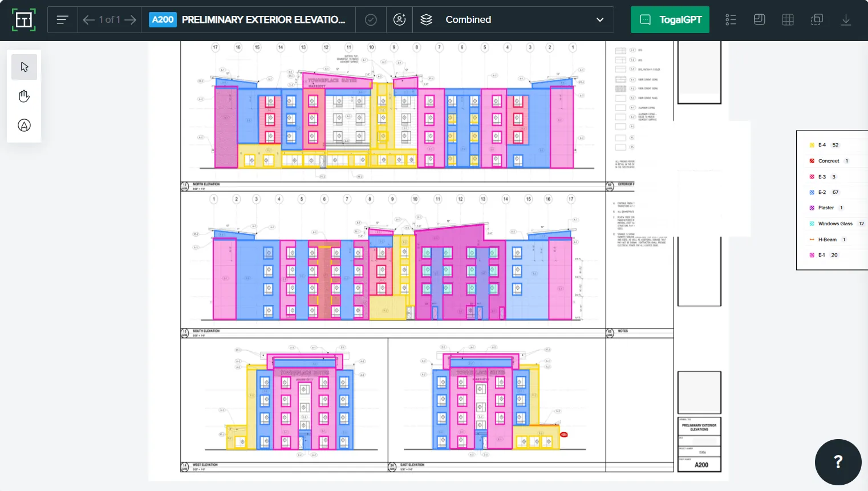Click the E-1 count badge showing 20
Viewport: 868px width, 491px height.
click(x=834, y=255)
